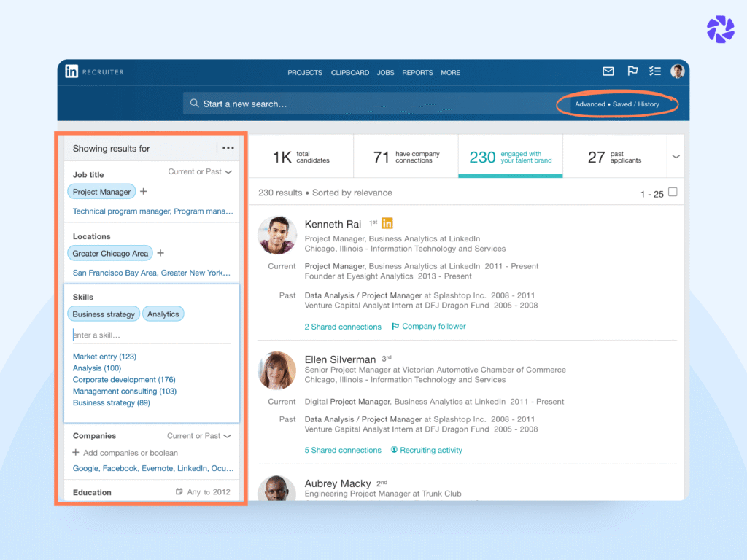This screenshot has width=747, height=560.
Task: Click Kenneth Rai's 2 Shared connections link
Action: tap(343, 327)
